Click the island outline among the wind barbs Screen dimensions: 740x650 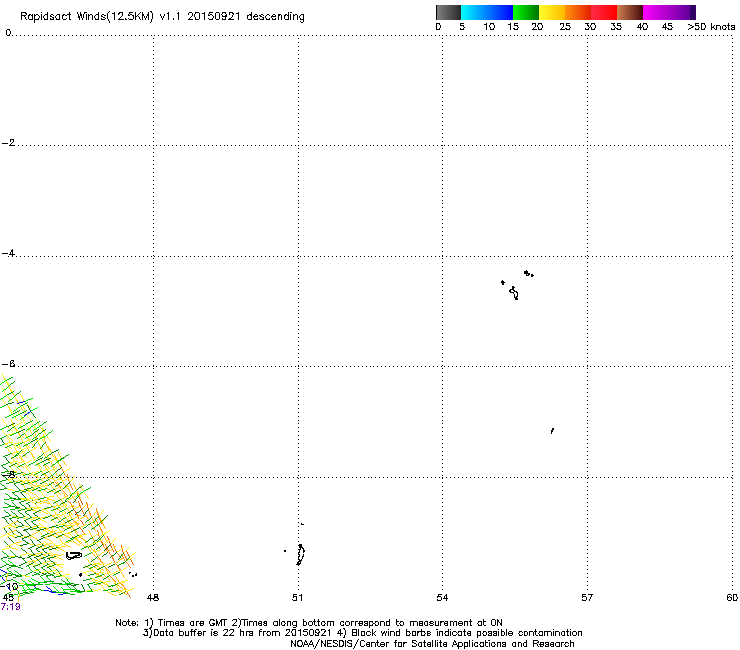point(74,556)
